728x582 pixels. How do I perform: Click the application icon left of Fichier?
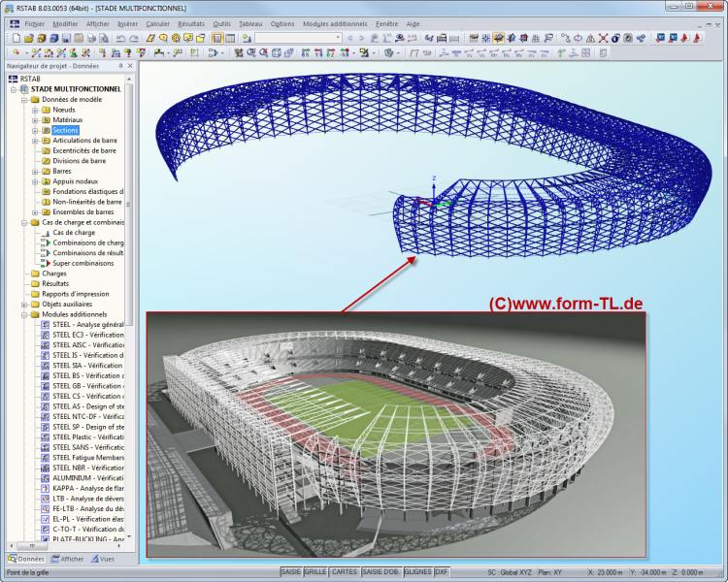click(x=15, y=23)
